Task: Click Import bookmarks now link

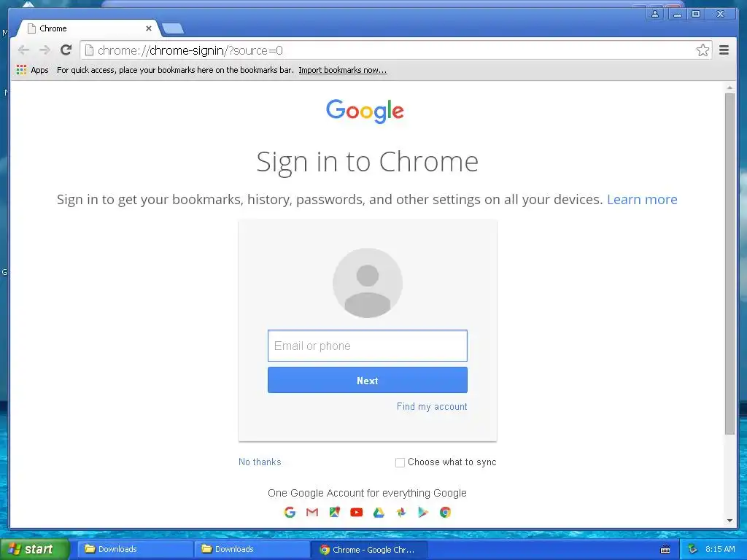Action: click(x=343, y=70)
